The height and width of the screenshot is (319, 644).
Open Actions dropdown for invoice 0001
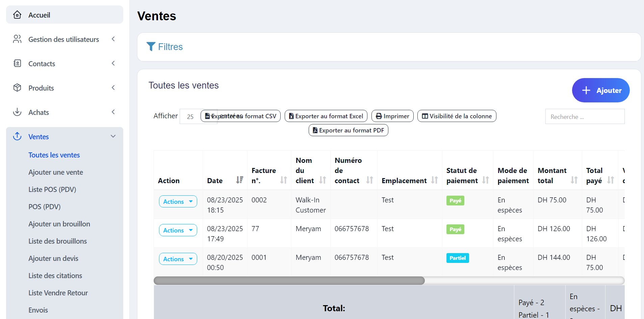pos(178,259)
